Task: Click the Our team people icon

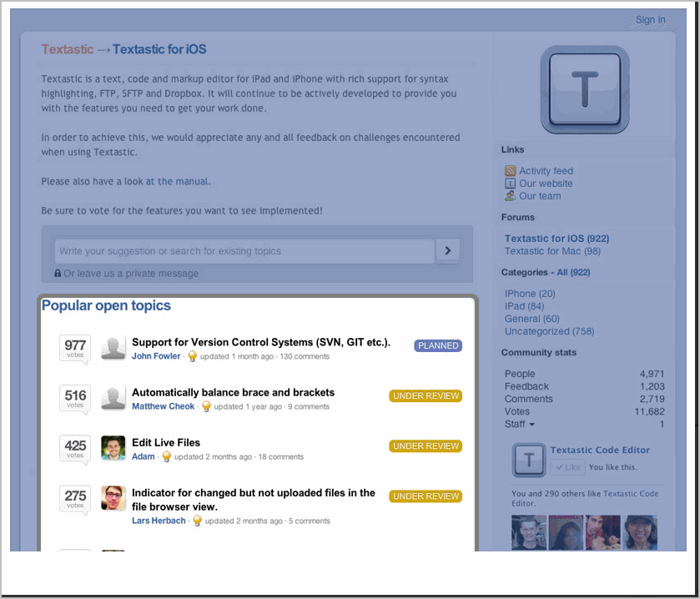Action: [x=510, y=196]
